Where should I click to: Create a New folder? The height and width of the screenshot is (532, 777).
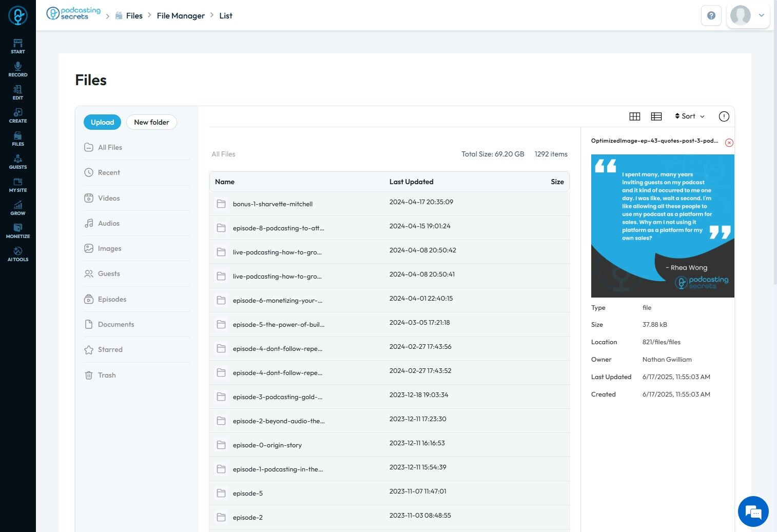151,122
